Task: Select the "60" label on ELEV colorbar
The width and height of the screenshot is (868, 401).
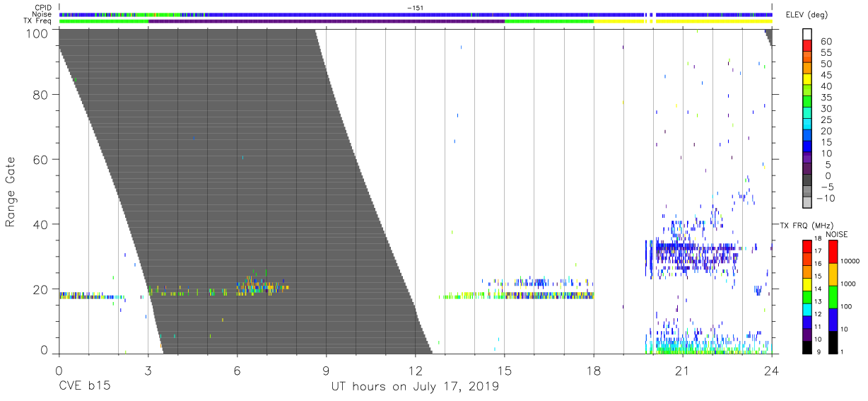Action: (826, 42)
